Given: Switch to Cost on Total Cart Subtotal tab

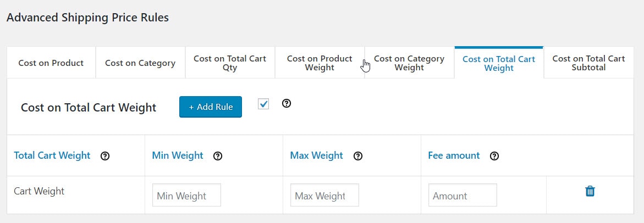Looking at the screenshot, I should click(x=588, y=63).
